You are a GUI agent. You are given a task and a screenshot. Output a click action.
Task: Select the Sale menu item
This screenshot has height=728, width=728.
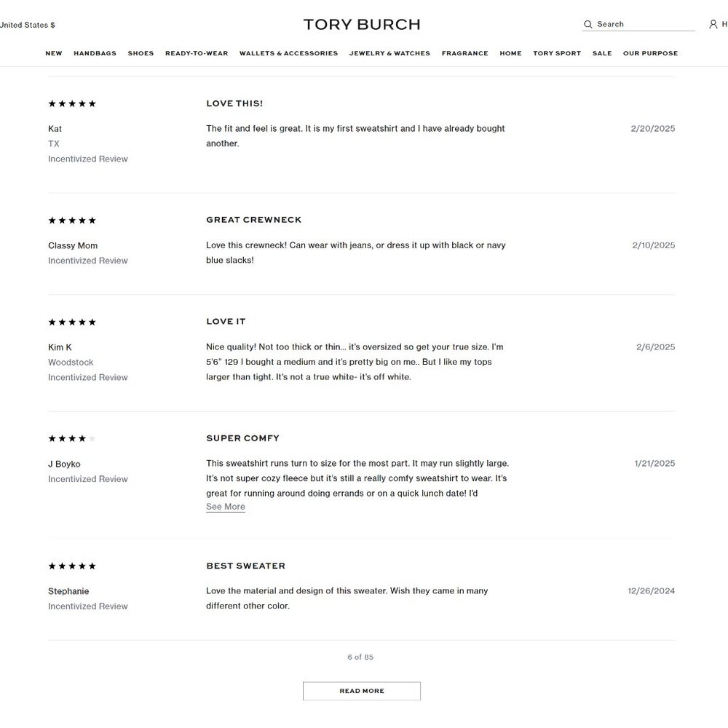(x=602, y=54)
